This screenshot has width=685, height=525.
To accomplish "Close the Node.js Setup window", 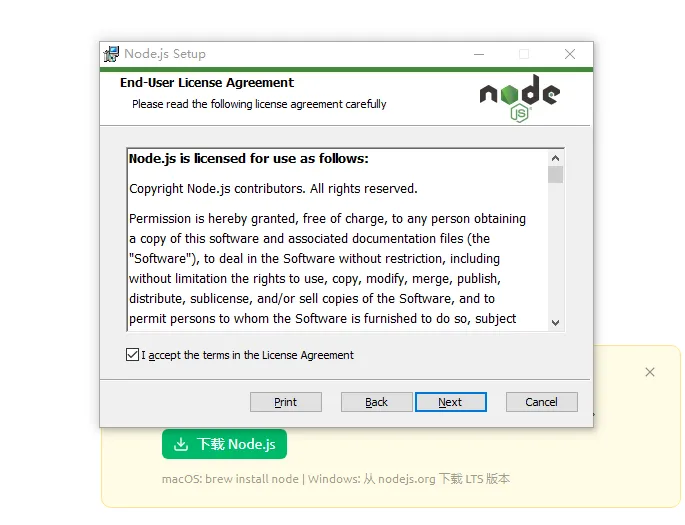I will 570,54.
